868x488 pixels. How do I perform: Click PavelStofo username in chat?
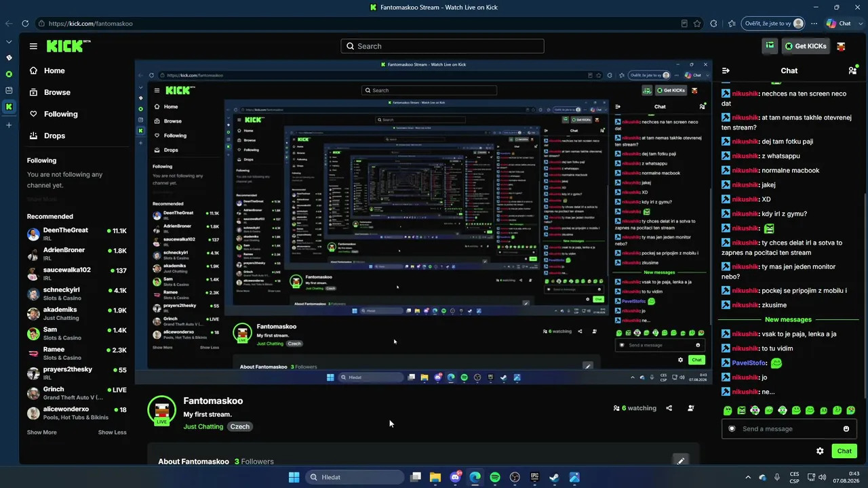pos(749,363)
